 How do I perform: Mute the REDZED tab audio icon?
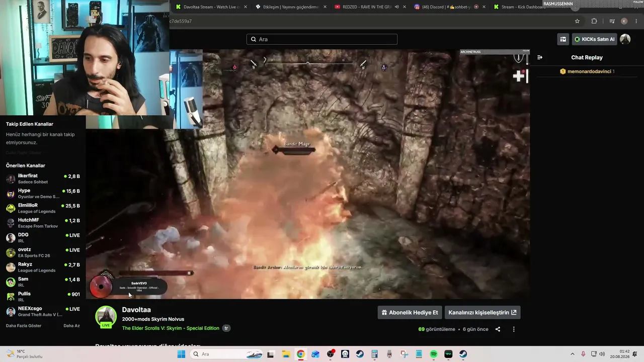[396, 7]
